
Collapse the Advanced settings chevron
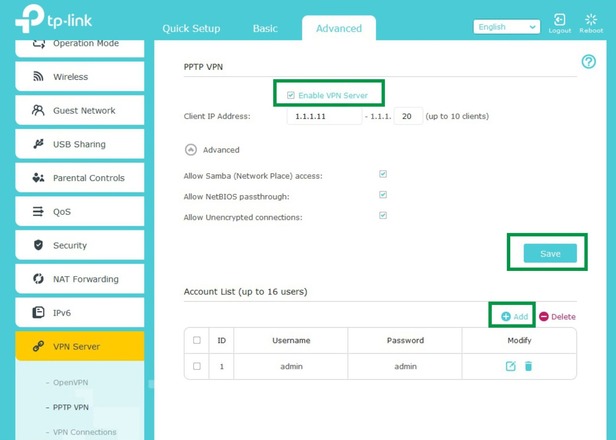pyautogui.click(x=191, y=150)
